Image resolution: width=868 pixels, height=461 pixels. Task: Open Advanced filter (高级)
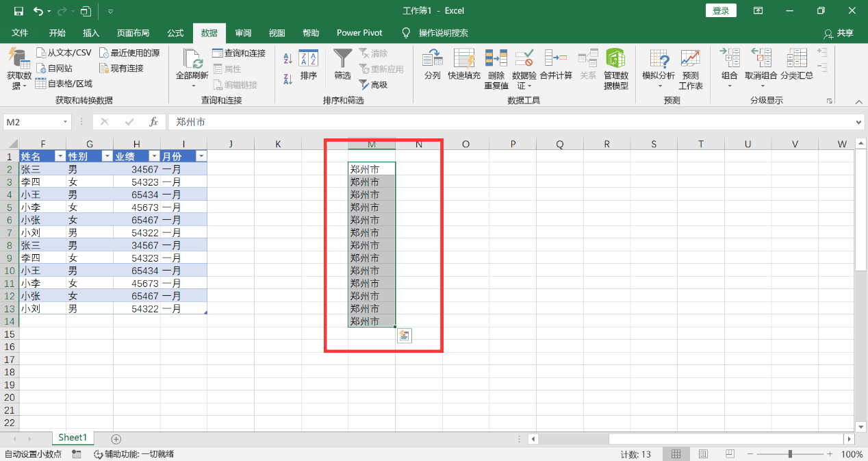click(x=374, y=84)
